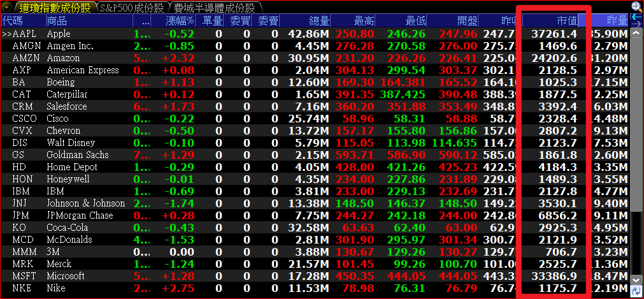This screenshot has width=644, height=299.
Task: Sort by the 開盤 column header
Action: pyautogui.click(x=453, y=20)
